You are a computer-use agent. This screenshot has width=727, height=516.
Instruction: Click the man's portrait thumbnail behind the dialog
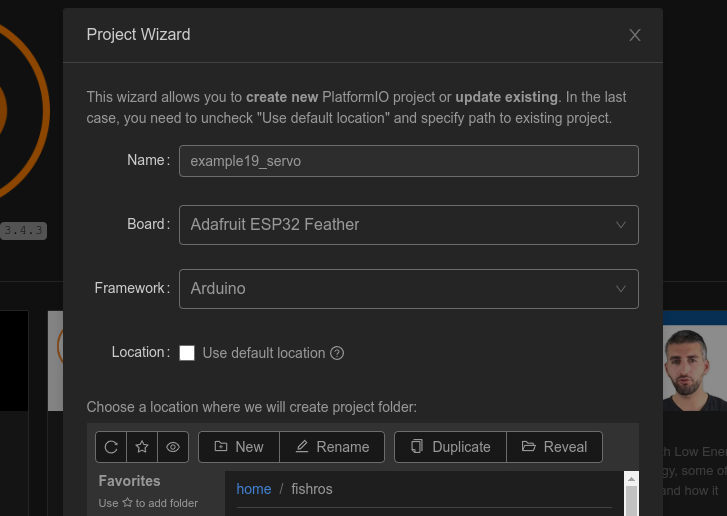[694, 369]
